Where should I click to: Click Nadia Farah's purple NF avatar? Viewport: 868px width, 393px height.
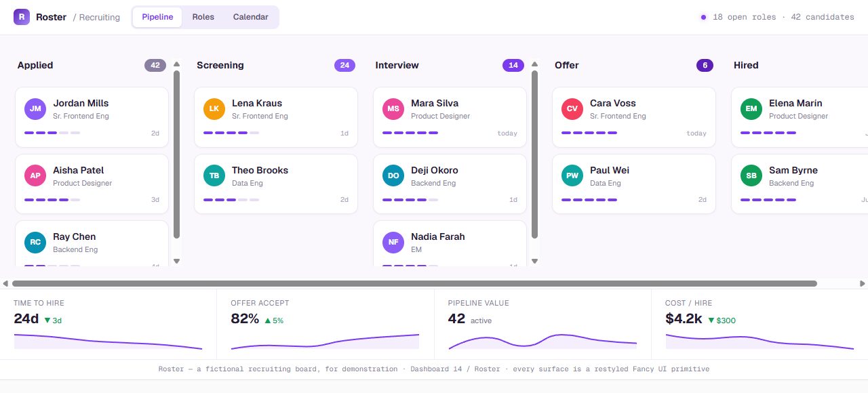393,242
